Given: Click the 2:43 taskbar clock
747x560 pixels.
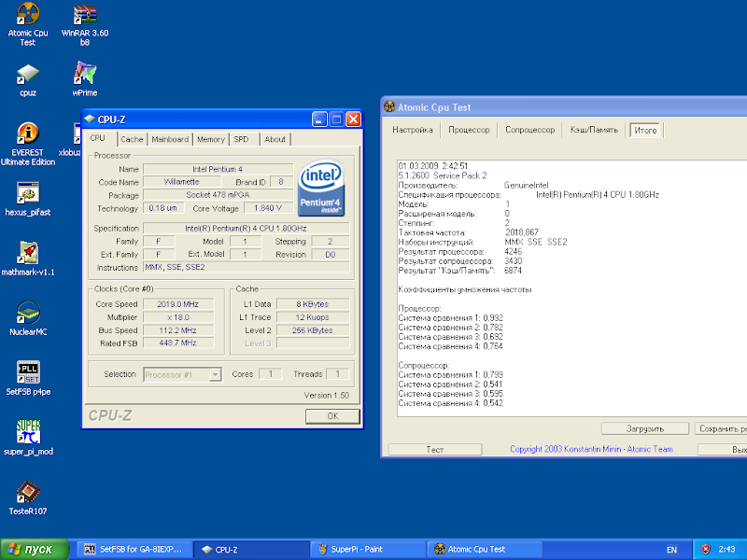Looking at the screenshot, I should (x=727, y=549).
